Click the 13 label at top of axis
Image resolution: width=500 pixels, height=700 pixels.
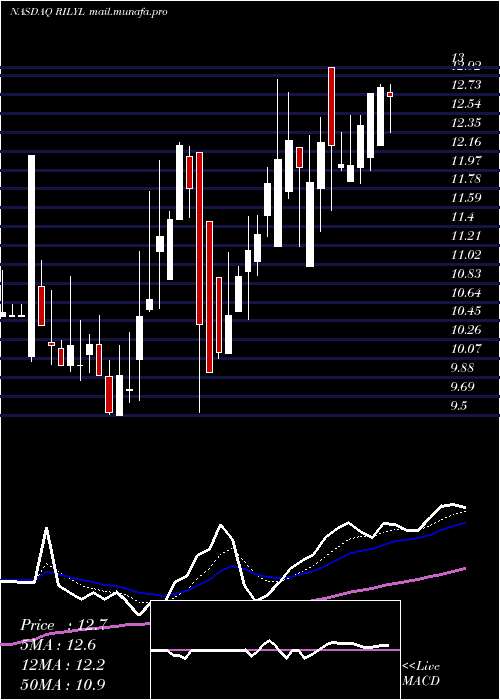[x=458, y=58]
